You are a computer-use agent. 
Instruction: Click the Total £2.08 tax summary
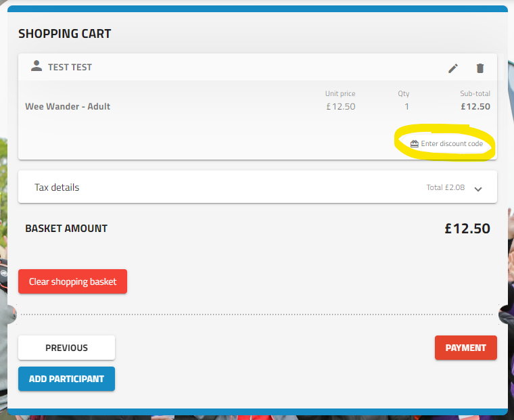pos(445,187)
